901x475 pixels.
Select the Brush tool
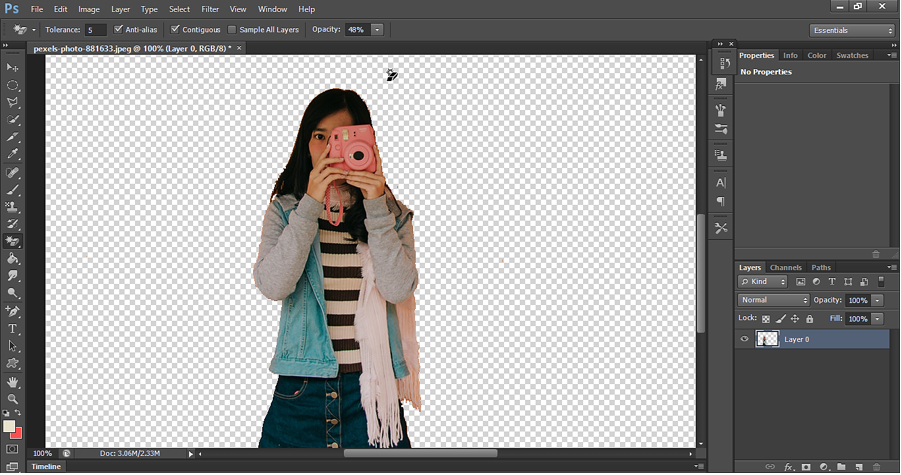coord(12,190)
